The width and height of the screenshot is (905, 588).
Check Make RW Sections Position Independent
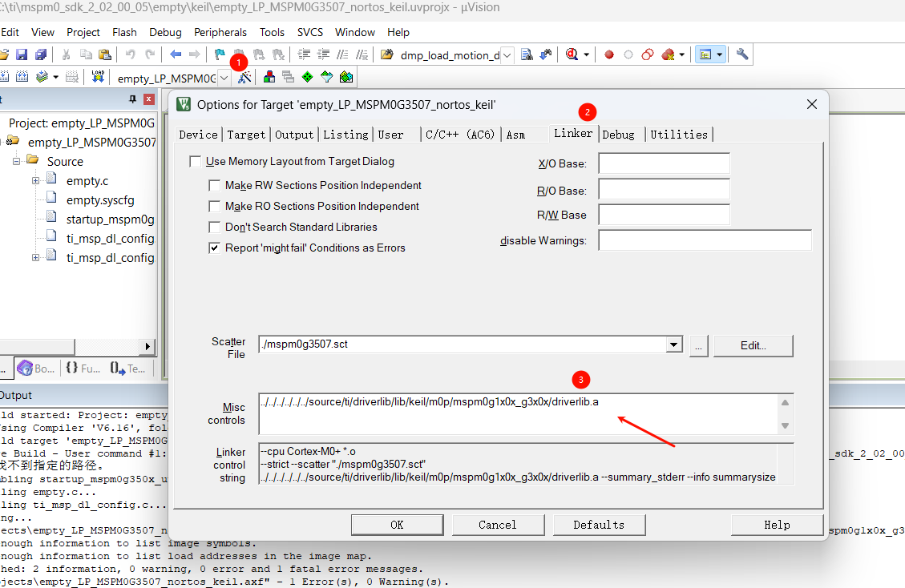click(x=215, y=186)
